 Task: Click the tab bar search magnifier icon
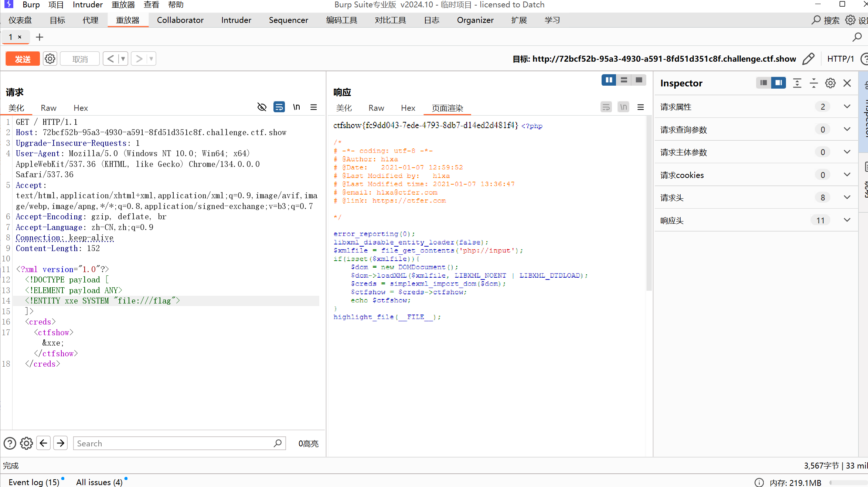click(857, 37)
